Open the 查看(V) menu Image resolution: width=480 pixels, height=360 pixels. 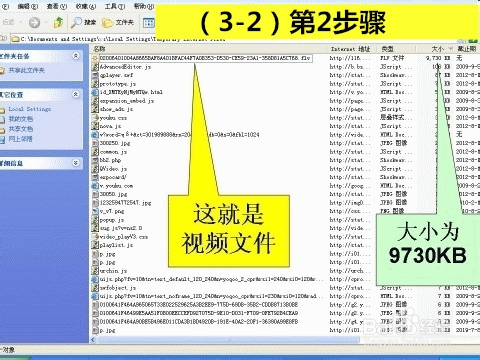pyautogui.click(x=57, y=6)
